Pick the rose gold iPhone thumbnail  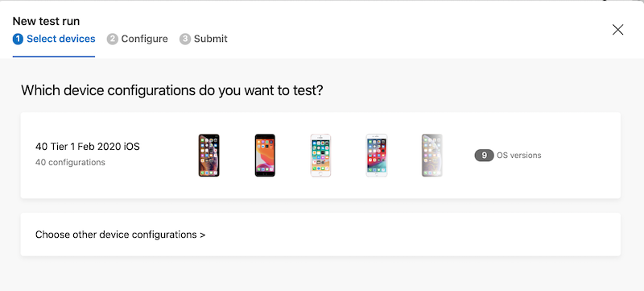pyautogui.click(x=320, y=156)
